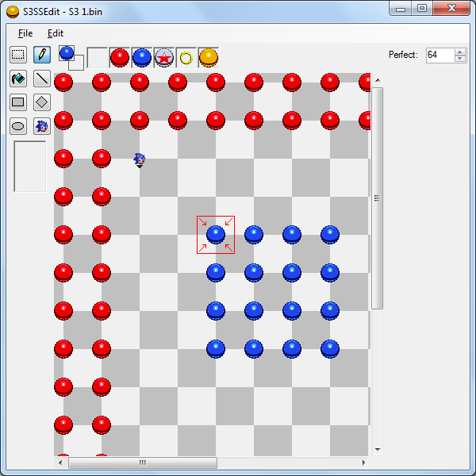Select the blue sphere palette item
Screen dimensions: 476x476
point(142,58)
